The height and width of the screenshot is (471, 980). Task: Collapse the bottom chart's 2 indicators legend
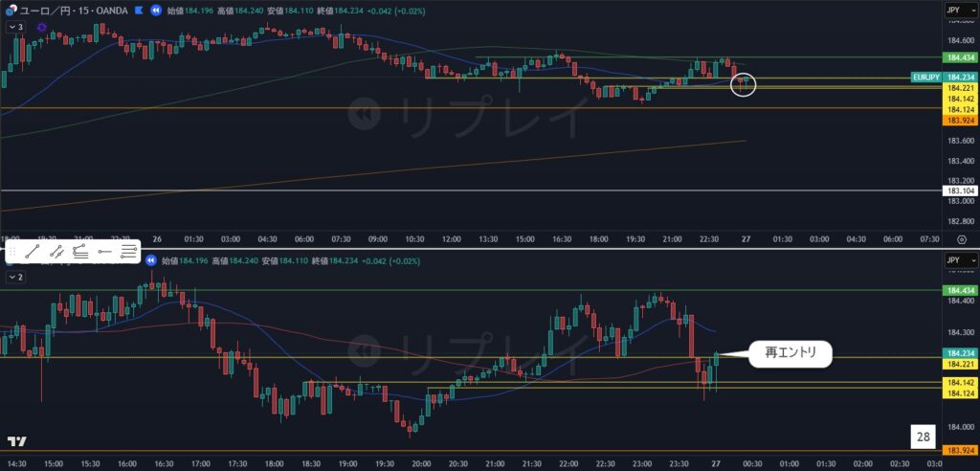click(x=15, y=277)
